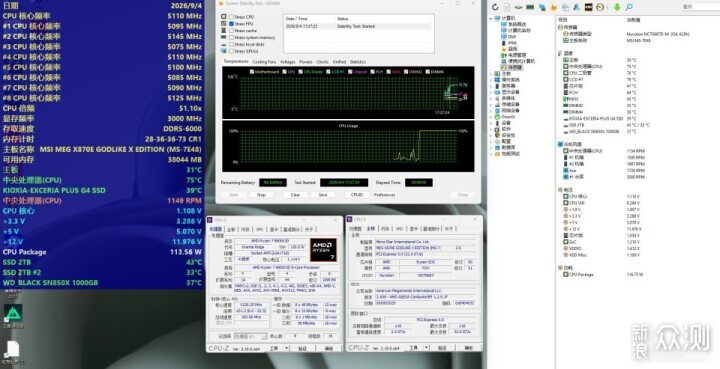Click the Stop button in stability test

tap(261, 195)
